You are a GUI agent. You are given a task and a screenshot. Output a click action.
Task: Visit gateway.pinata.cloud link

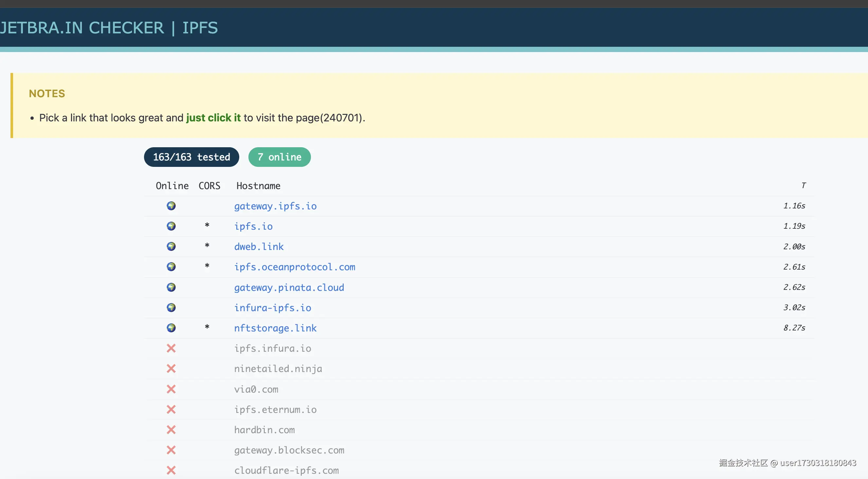(289, 287)
